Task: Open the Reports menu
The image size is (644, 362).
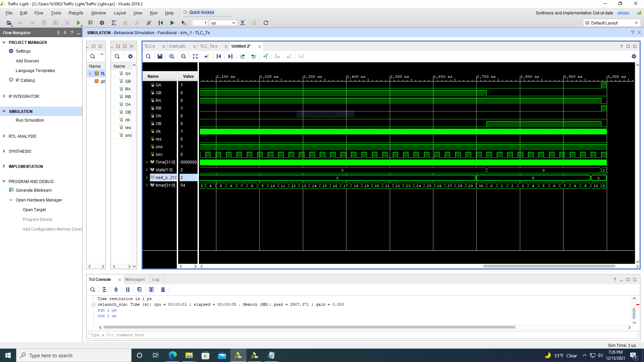Action: (76, 13)
